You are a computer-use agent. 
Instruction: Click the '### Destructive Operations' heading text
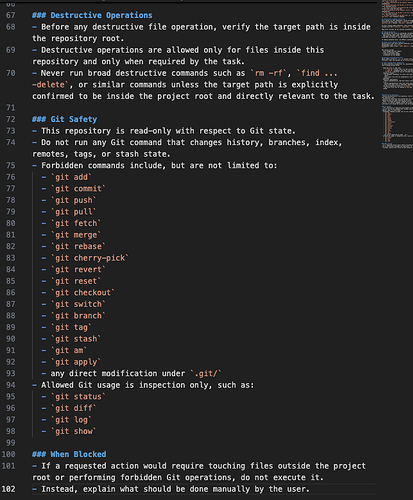[x=92, y=15]
